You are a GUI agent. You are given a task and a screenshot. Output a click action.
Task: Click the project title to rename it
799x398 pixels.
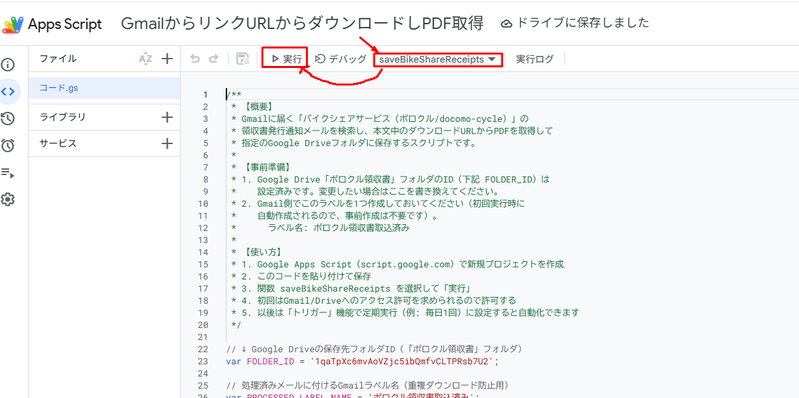302,23
